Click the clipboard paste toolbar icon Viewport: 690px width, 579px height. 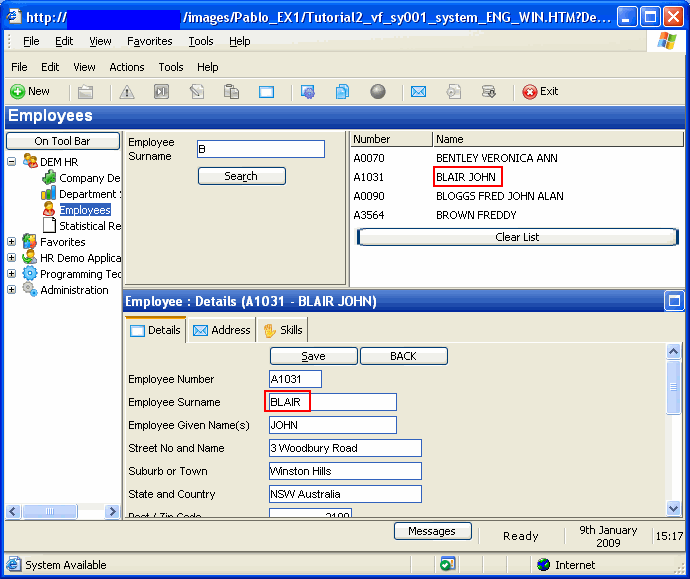pyautogui.click(x=231, y=92)
